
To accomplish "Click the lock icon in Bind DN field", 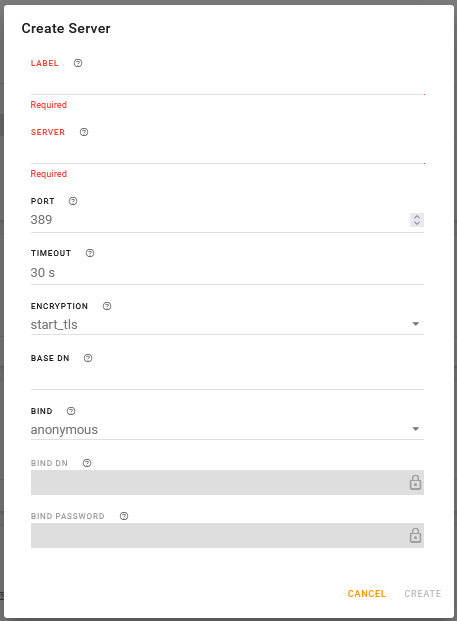I will 415,482.
